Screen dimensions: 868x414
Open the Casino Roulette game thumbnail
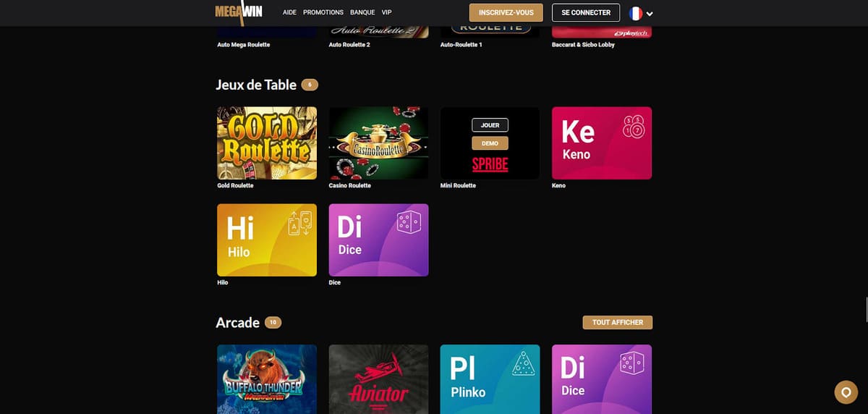(378, 143)
